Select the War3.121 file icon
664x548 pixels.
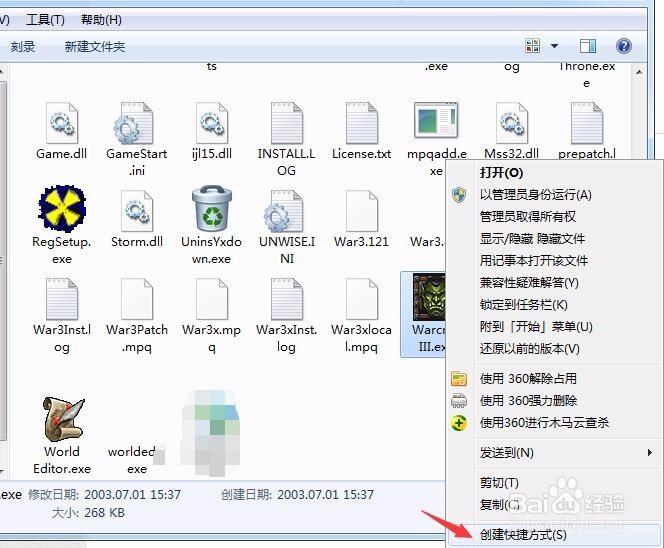tap(362, 211)
